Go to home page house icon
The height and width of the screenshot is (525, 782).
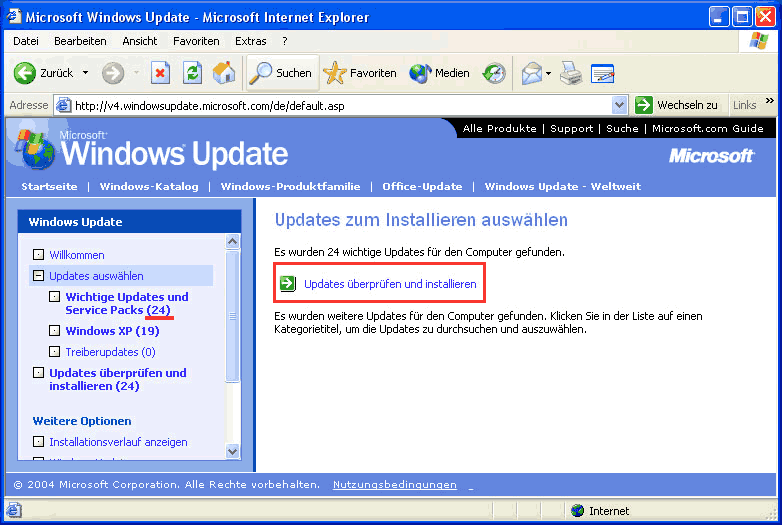(x=224, y=73)
